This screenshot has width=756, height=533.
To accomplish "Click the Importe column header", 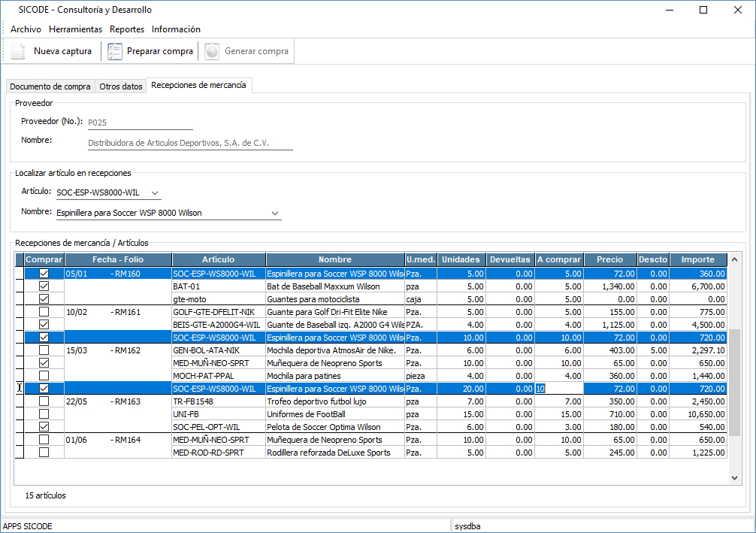I will [697, 259].
